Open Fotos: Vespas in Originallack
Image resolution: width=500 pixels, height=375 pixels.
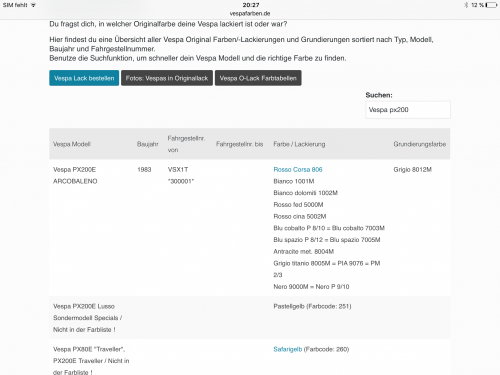(167, 78)
